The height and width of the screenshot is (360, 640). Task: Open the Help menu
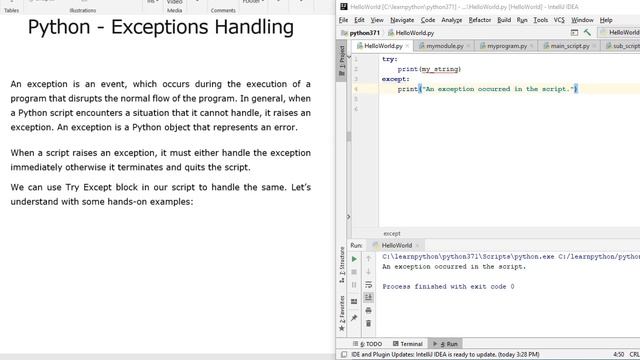tap(606, 20)
